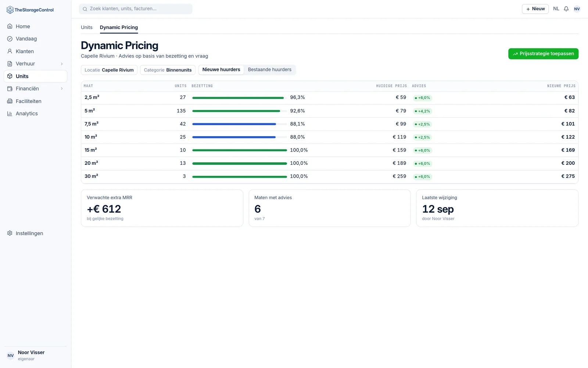Open the Klanten person icon
The image size is (588, 368).
pyautogui.click(x=10, y=51)
